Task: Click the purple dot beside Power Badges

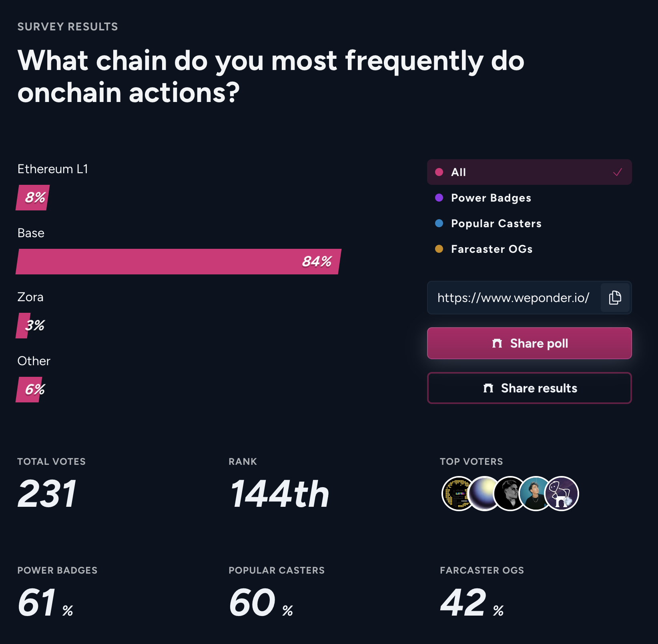Action: tap(439, 198)
